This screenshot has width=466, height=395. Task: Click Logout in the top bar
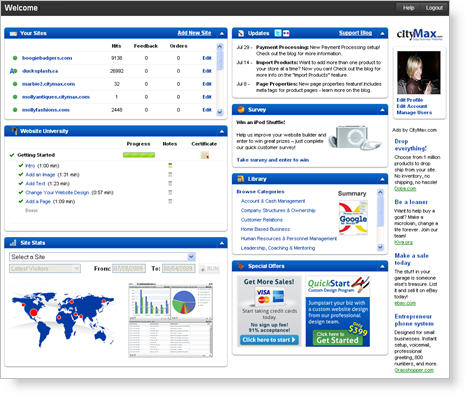pyautogui.click(x=434, y=8)
